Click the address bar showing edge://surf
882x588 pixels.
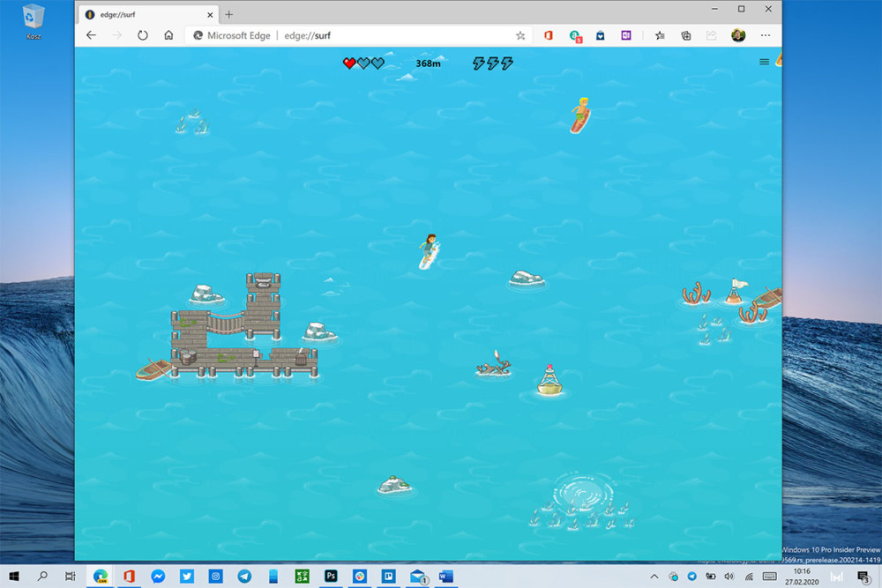click(358, 35)
